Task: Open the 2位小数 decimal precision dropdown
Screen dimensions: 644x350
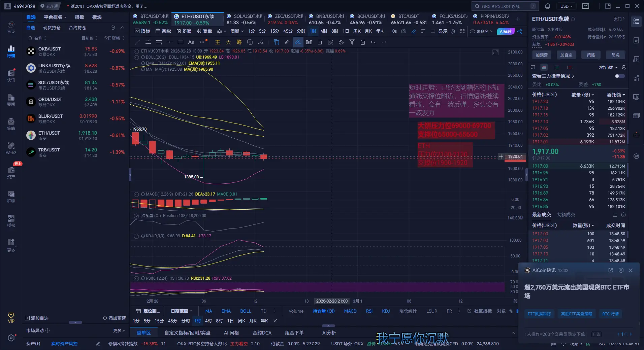Action: [608, 67]
